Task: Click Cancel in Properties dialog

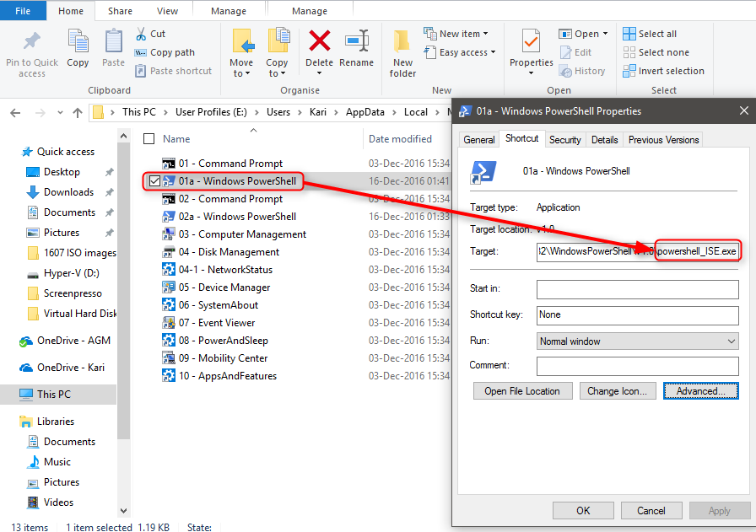Action: [651, 510]
